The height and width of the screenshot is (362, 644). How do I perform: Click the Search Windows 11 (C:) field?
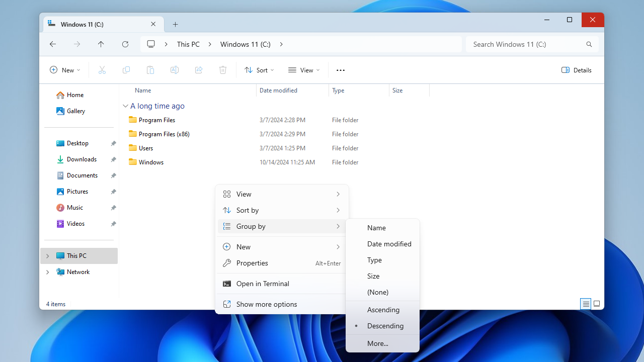point(526,44)
